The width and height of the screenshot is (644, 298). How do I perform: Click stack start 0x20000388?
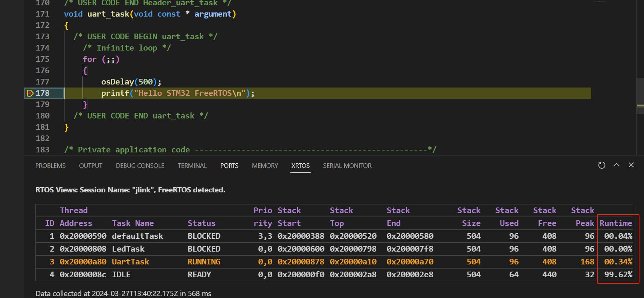(301, 236)
